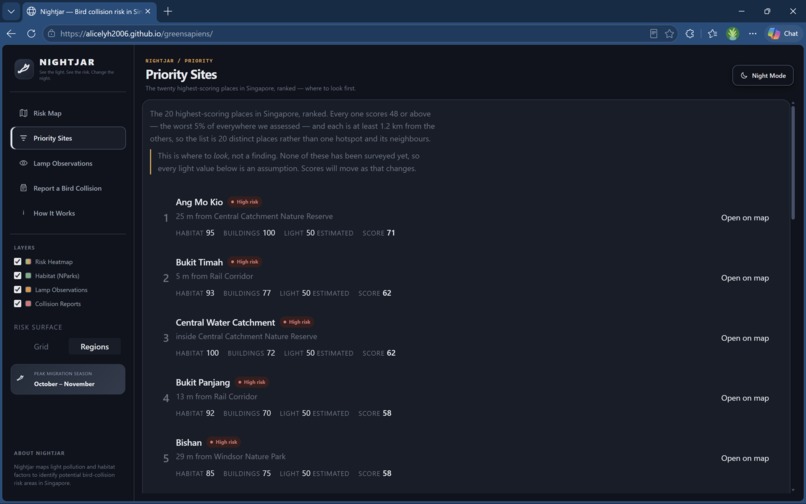This screenshot has height=504, width=806.
Task: Click the Bukit Panjang site name
Action: pos(203,383)
